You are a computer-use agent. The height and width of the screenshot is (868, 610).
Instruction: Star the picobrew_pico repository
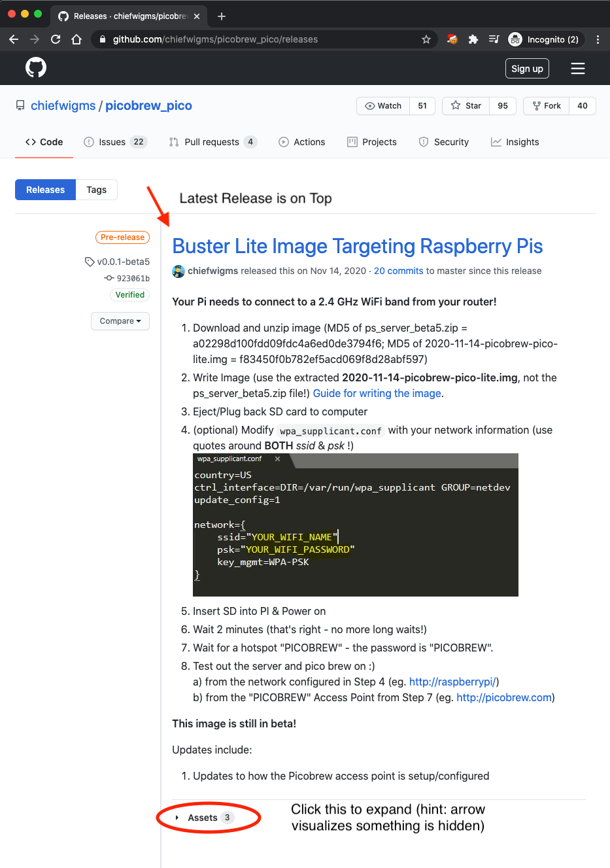coord(466,106)
